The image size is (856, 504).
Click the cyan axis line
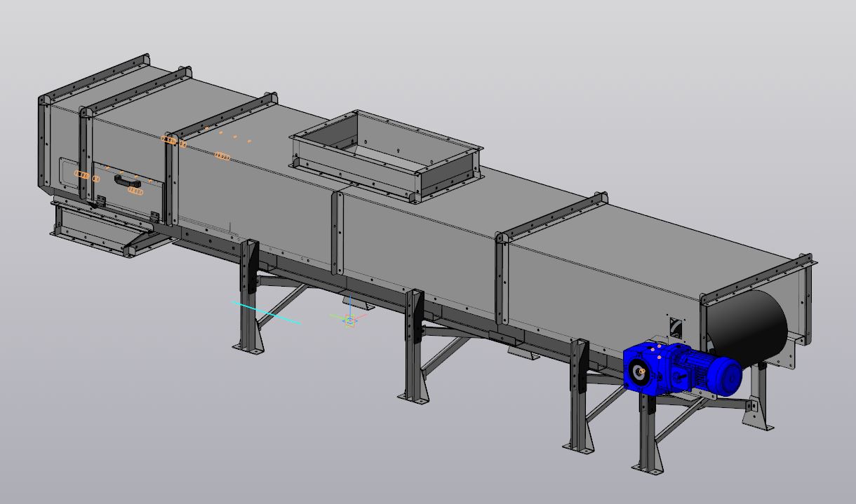point(267,313)
